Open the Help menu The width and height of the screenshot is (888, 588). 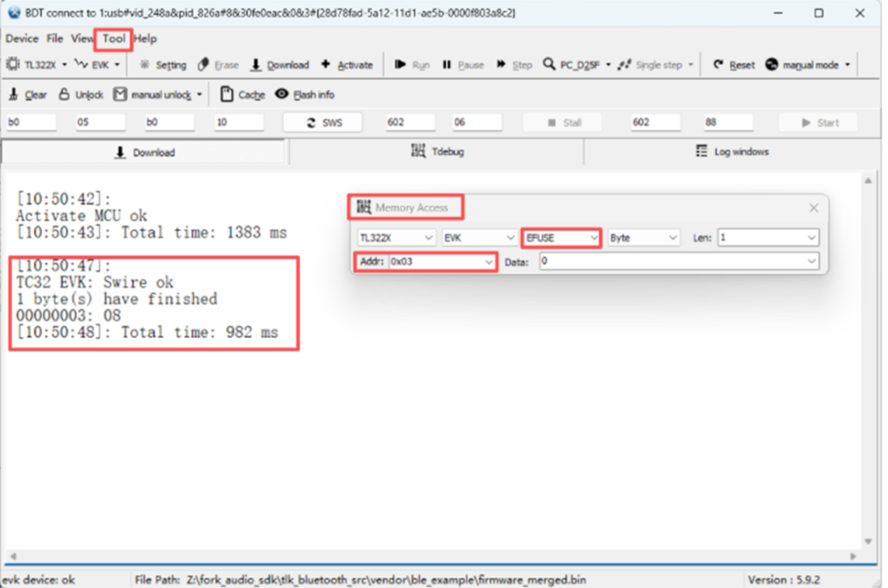coord(146,39)
